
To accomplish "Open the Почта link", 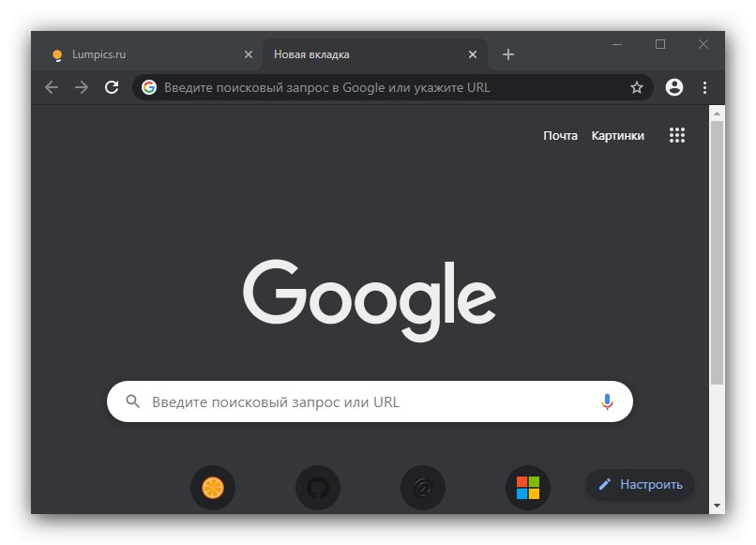I will (560, 135).
